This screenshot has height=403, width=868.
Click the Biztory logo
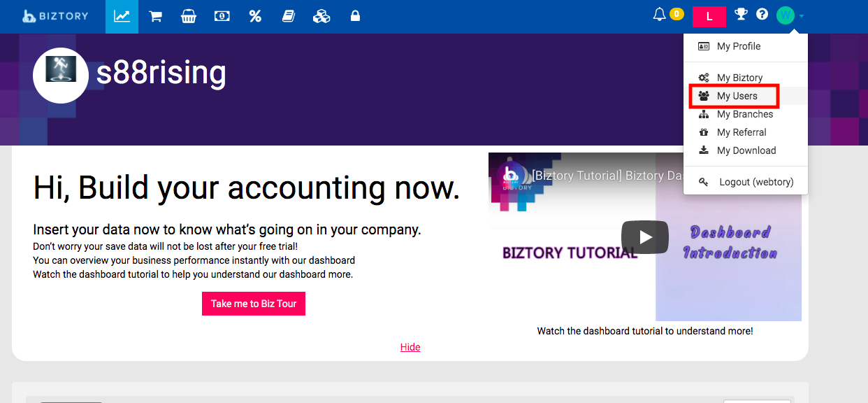[x=55, y=15]
